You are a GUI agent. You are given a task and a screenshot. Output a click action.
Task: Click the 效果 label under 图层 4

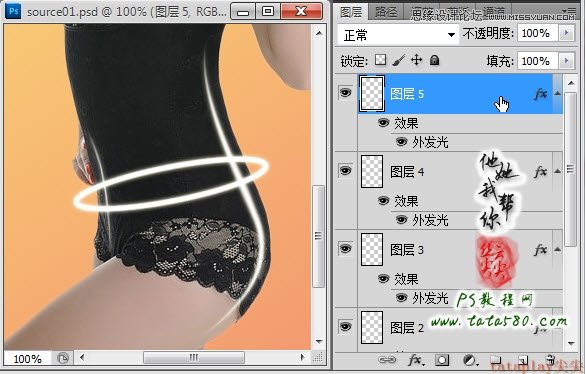coord(406,201)
